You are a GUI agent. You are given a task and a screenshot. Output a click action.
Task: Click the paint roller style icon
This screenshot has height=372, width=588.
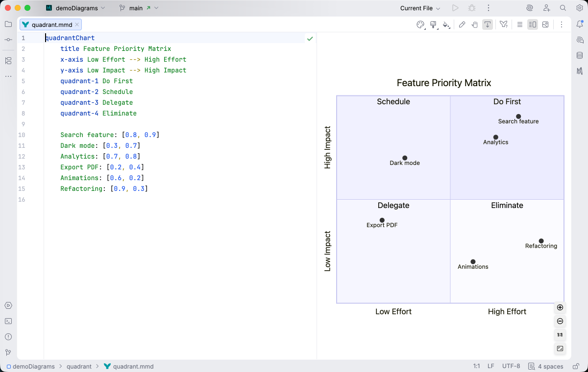coord(433,24)
